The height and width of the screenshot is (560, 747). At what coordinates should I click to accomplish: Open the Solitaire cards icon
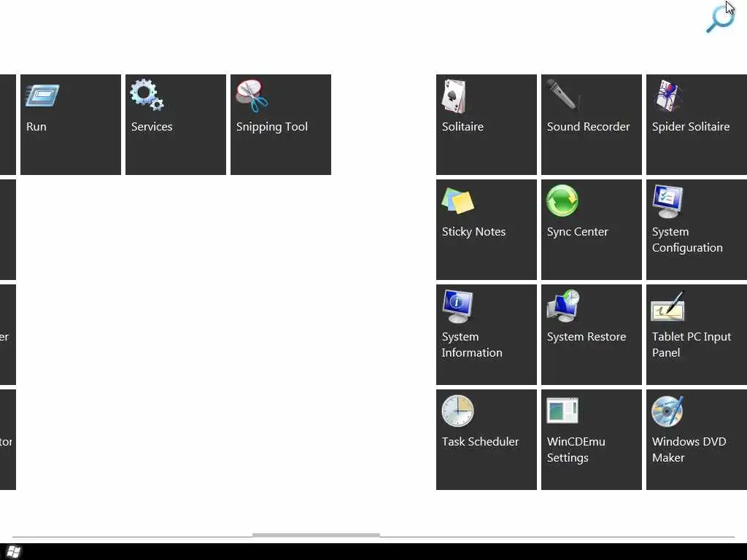(x=454, y=96)
